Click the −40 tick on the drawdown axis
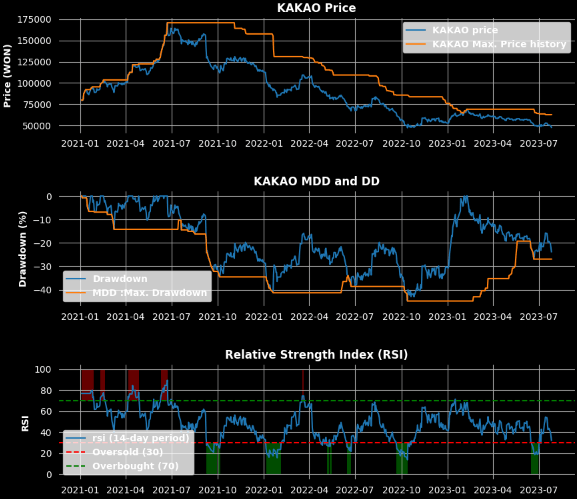This screenshot has width=577, height=499. coord(43,290)
